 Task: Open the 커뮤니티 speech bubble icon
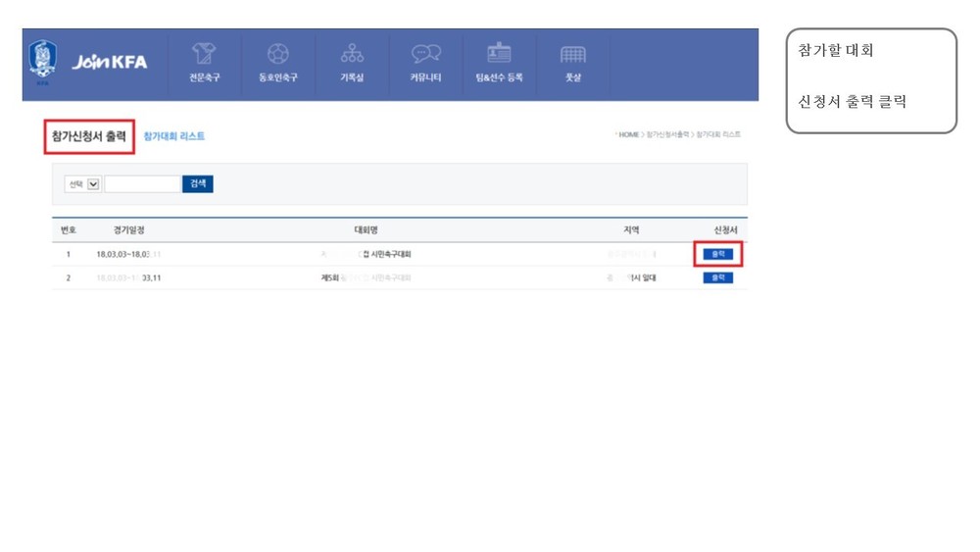coord(425,54)
